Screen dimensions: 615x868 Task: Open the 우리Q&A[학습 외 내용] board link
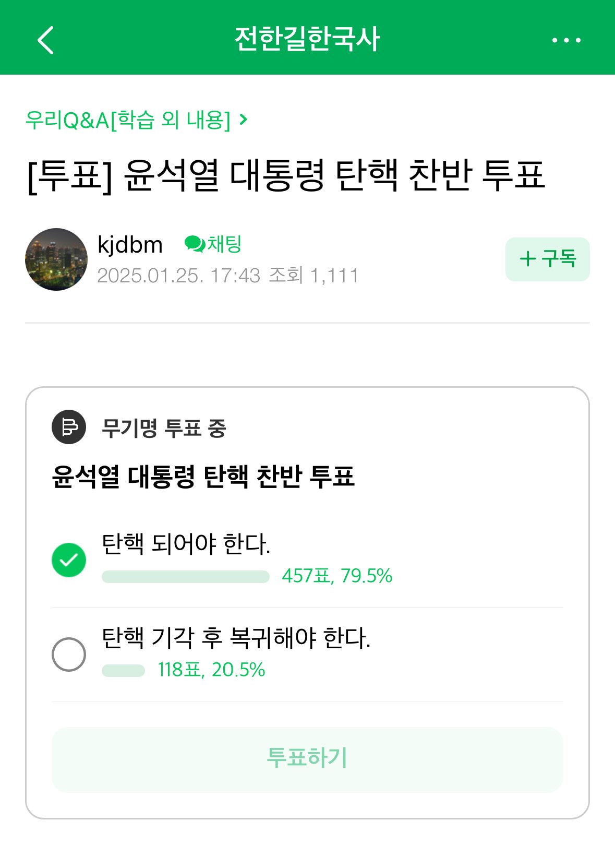click(128, 120)
